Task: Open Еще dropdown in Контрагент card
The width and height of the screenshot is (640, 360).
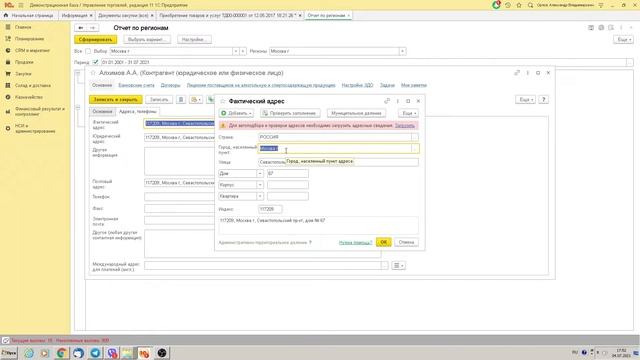Action: (x=525, y=100)
